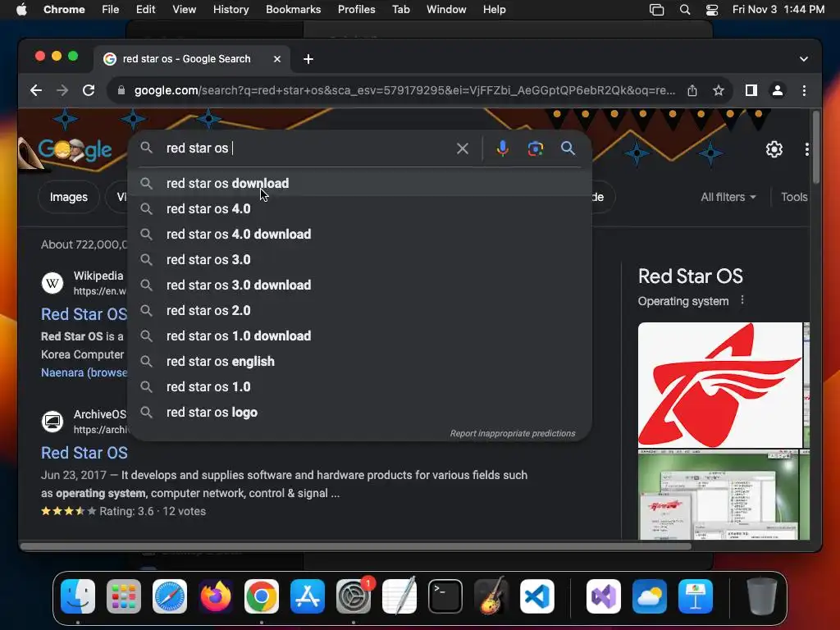Clear the search box with X icon
The height and width of the screenshot is (630, 840).
(x=463, y=148)
